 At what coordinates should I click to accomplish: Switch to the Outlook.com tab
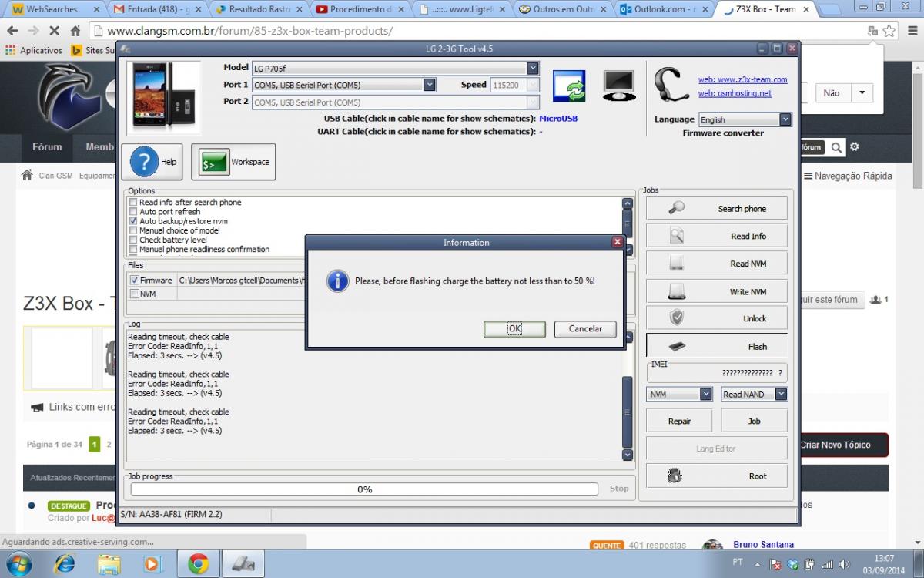(x=664, y=10)
